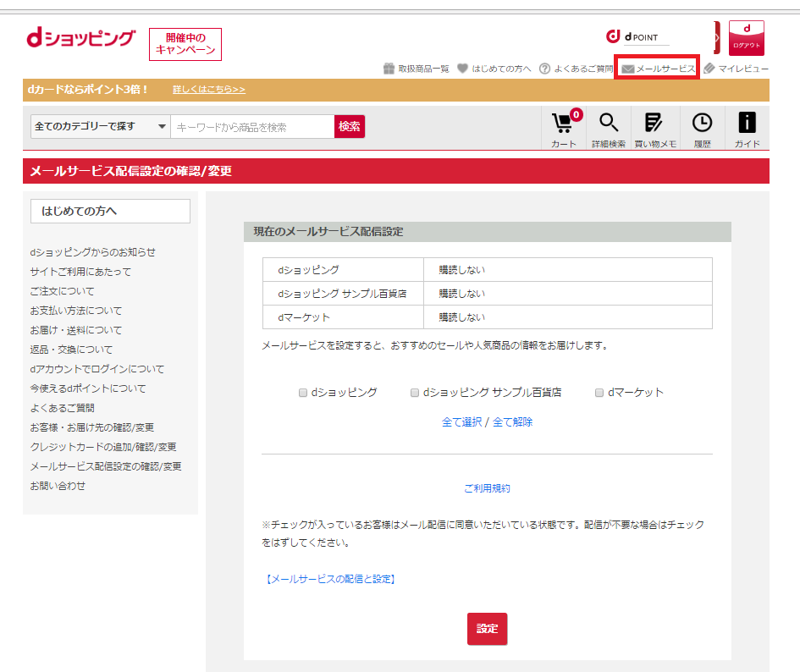Image resolution: width=800 pixels, height=672 pixels.
Task: Click inside the keyword search field
Action: (x=250, y=125)
